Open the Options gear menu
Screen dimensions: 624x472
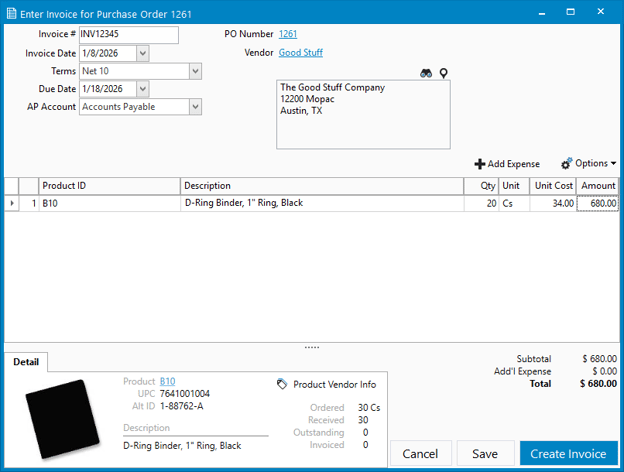point(588,163)
